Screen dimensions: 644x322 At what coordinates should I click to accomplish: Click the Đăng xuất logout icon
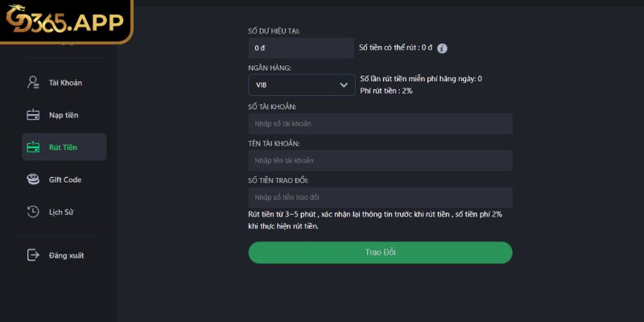pos(33,255)
